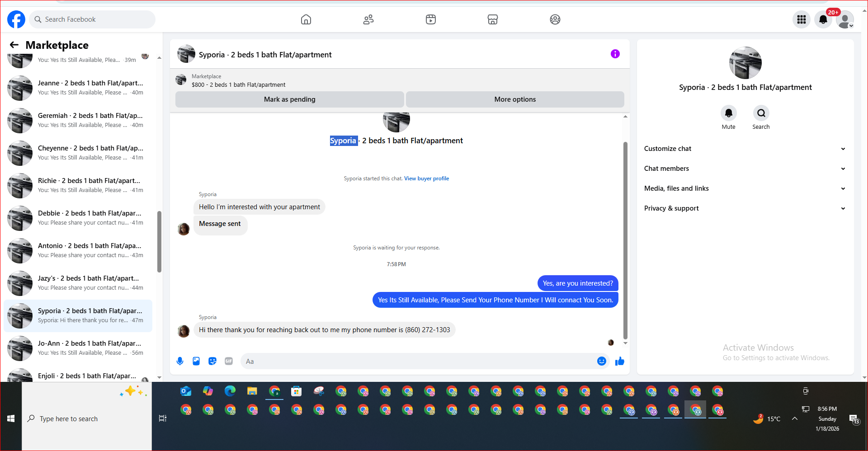Click the chat header title Syporia
Image resolution: width=868 pixels, height=451 pixels.
point(265,55)
